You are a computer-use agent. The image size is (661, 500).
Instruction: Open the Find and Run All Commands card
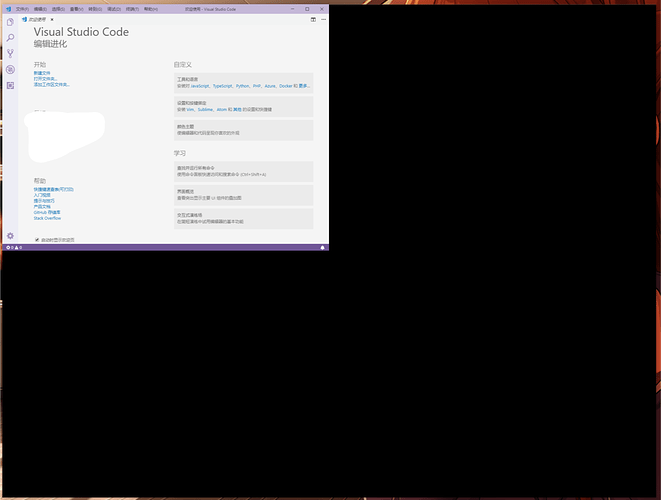point(244,171)
